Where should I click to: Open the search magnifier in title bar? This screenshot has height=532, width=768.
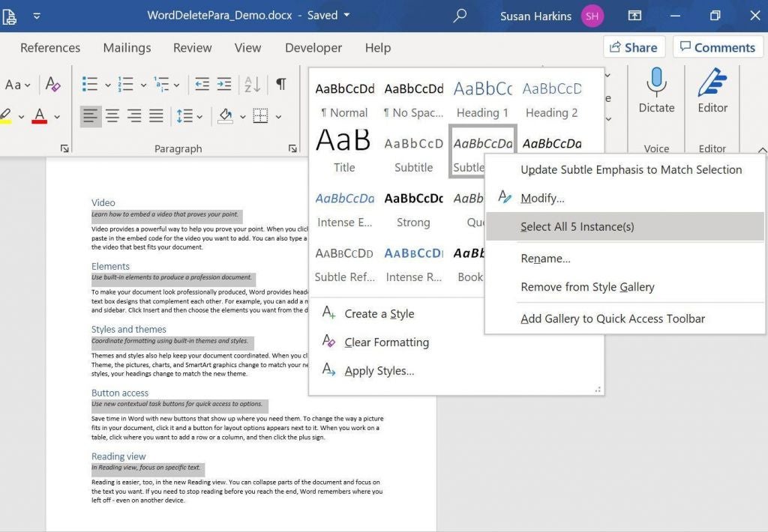pos(460,16)
